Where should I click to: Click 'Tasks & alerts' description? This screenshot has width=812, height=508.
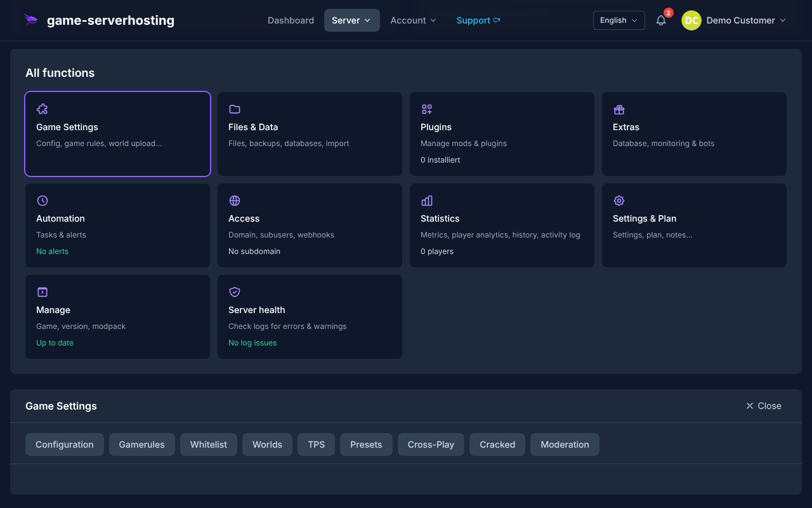point(61,235)
